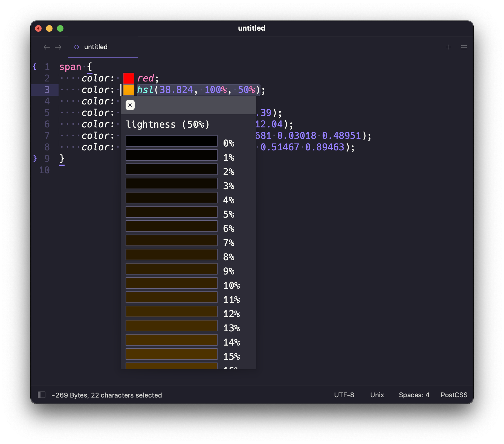Click the bytes and characters selected status text

pyautogui.click(x=107, y=395)
